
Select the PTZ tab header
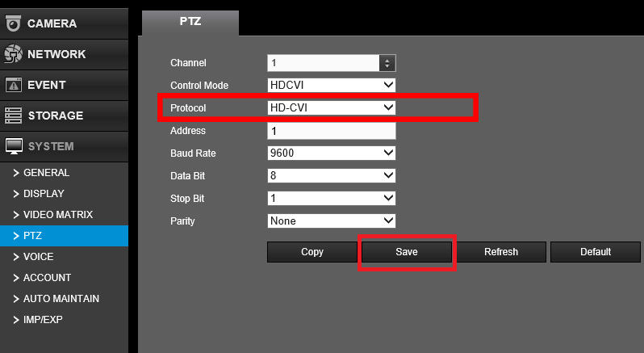(190, 22)
